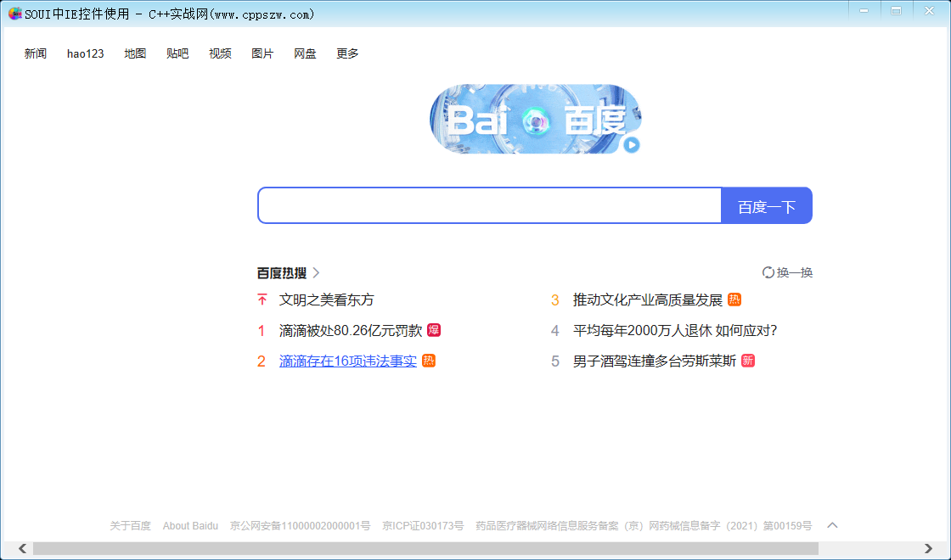This screenshot has height=560, width=951.
Task: Minimize the SOUI window
Action: [x=864, y=10]
